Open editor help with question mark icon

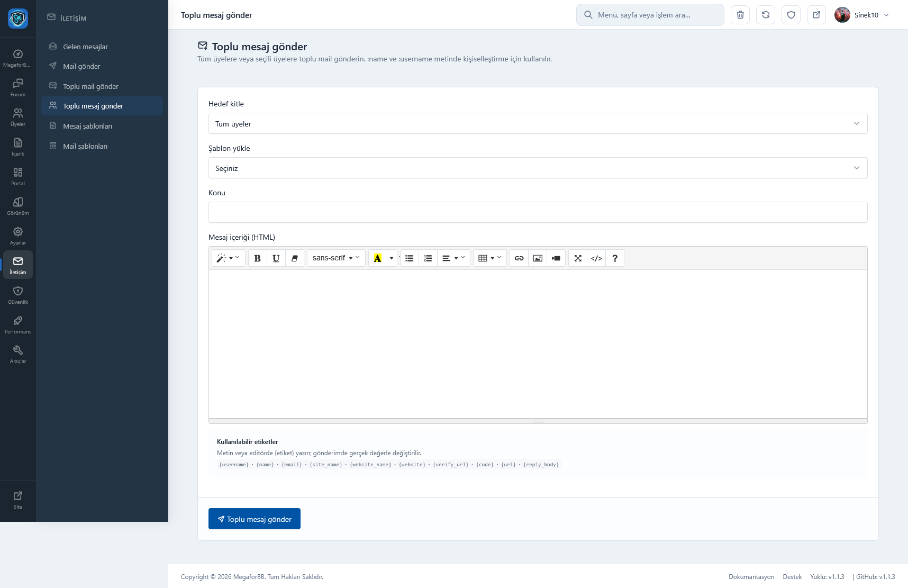615,258
